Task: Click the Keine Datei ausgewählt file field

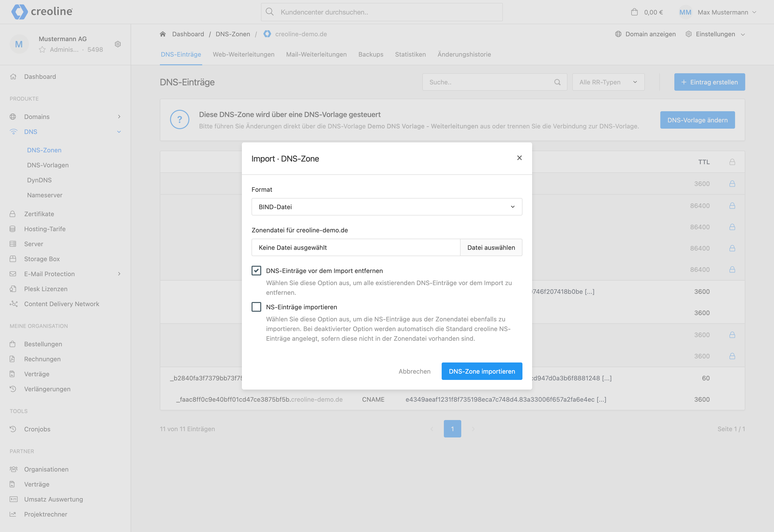Action: pyautogui.click(x=356, y=248)
